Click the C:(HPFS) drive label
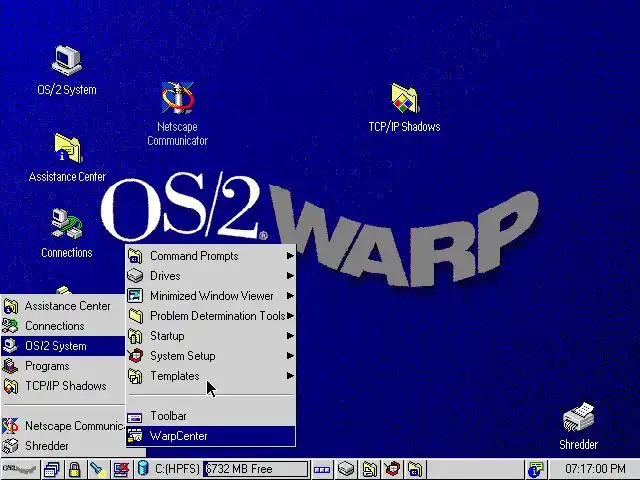640x480 pixels. (x=177, y=469)
